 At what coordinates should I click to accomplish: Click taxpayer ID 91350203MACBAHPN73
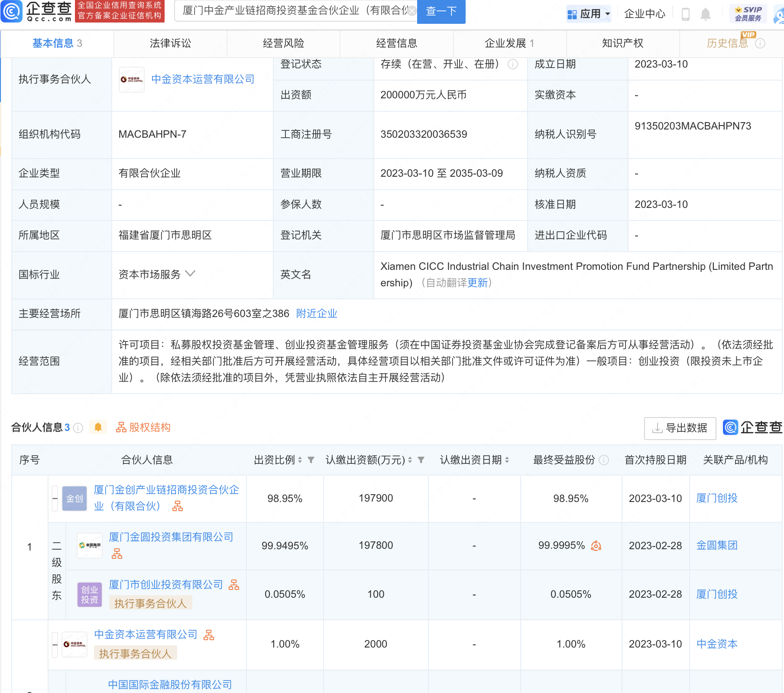point(693,126)
